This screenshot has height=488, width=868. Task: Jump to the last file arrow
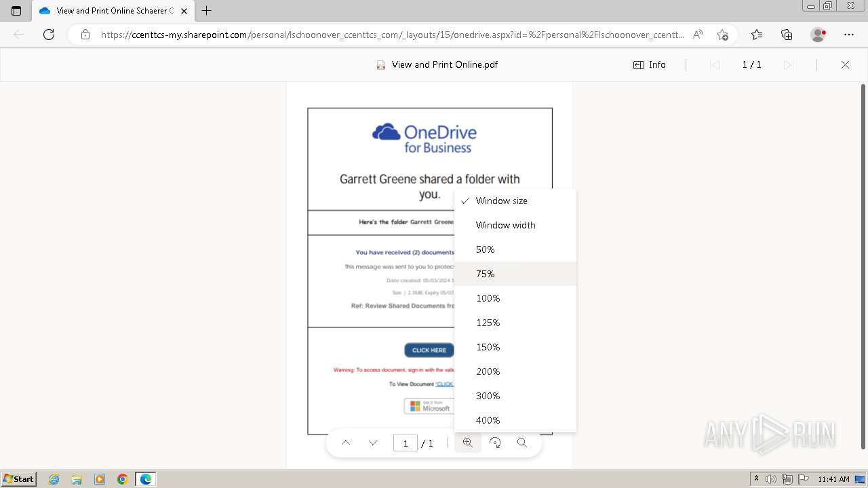pyautogui.click(x=788, y=65)
